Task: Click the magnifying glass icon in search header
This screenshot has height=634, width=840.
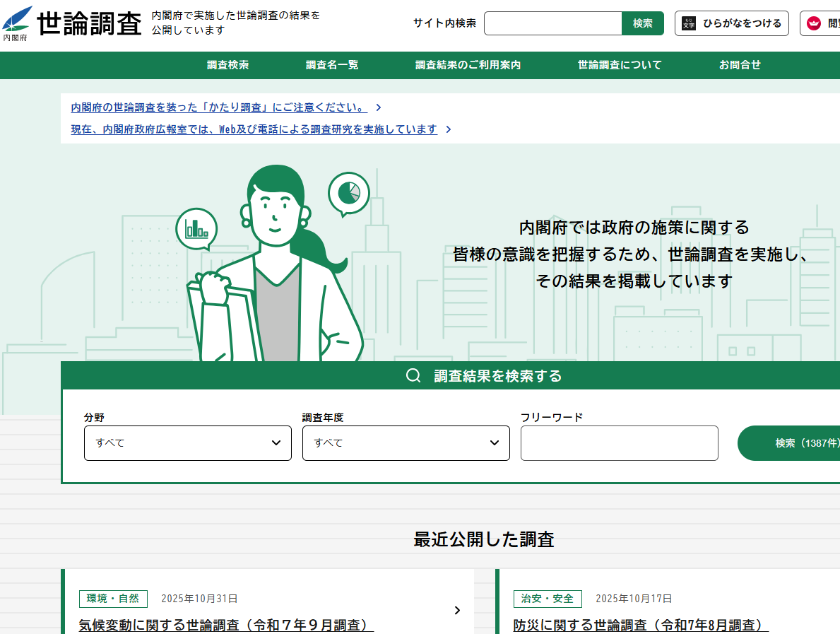Action: point(413,376)
